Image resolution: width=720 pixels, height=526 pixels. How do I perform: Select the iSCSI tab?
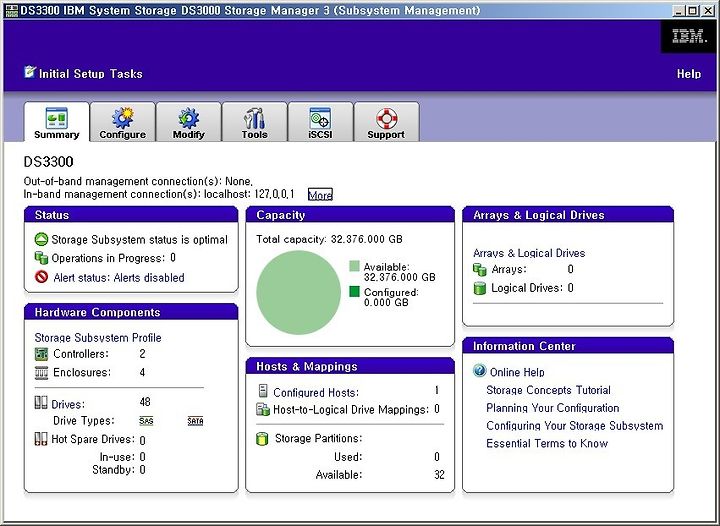point(321,122)
